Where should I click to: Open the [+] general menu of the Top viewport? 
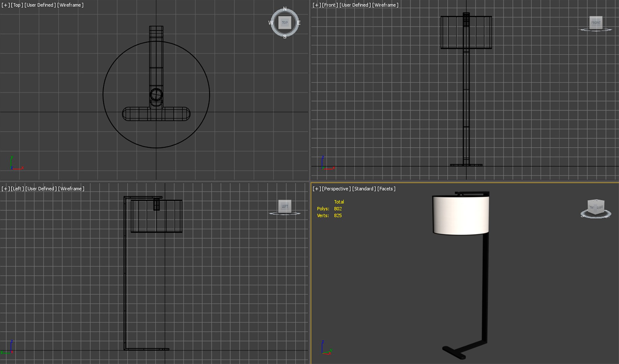pyautogui.click(x=6, y=5)
